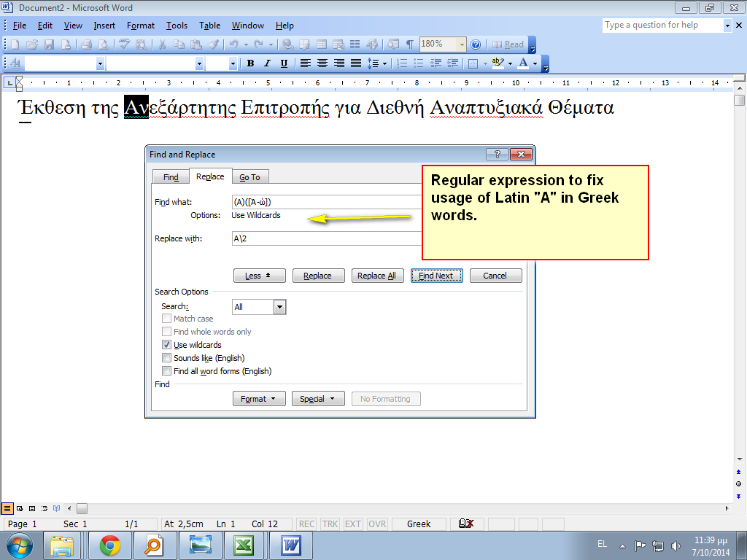Viewport: 747px width, 560px height.
Task: Toggle Italic formatting
Action: (x=267, y=63)
